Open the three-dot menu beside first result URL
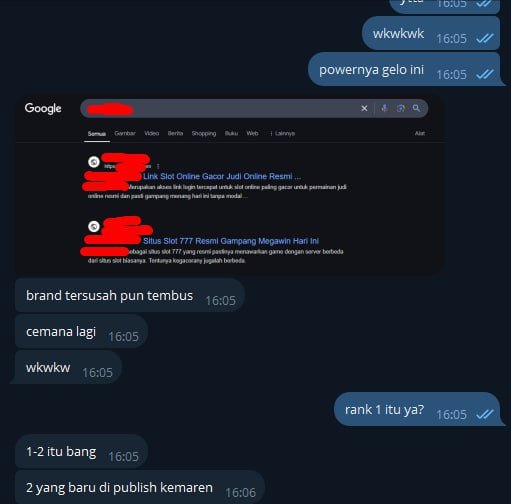The image size is (511, 504). pyautogui.click(x=158, y=166)
